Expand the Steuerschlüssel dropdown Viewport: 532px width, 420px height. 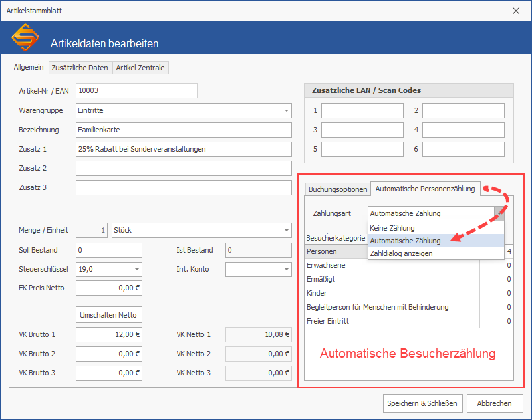click(x=136, y=270)
